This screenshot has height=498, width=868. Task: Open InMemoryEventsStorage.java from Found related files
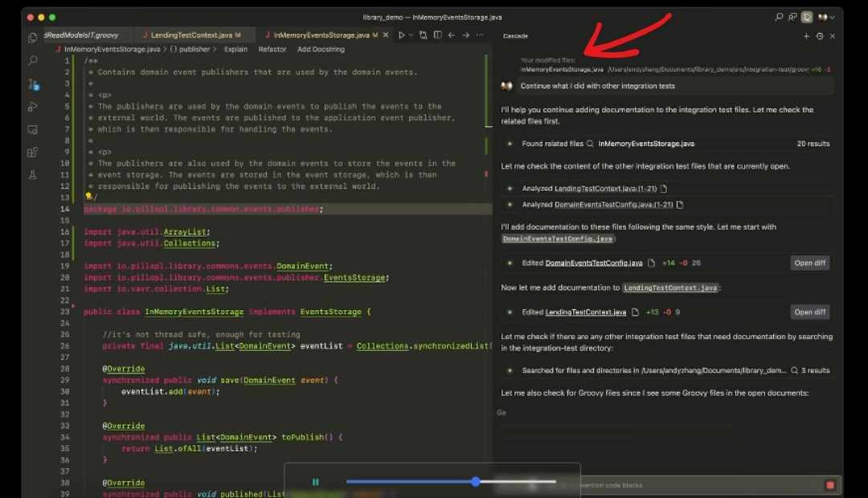pos(646,144)
